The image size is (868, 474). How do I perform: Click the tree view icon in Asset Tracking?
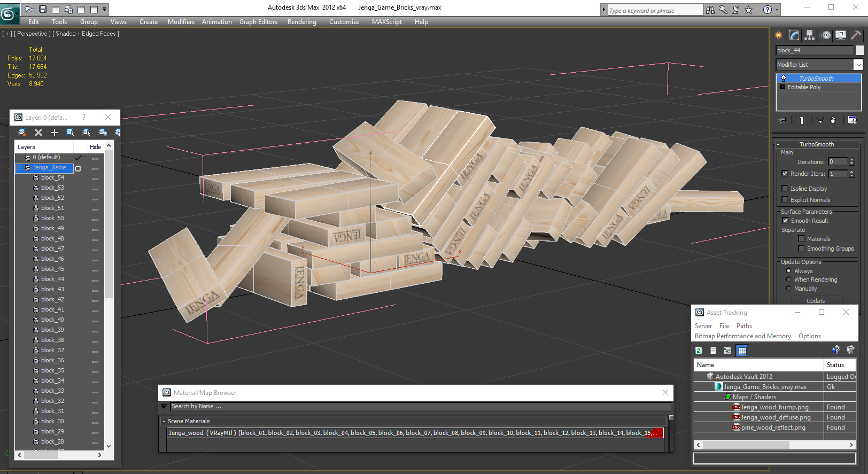tap(727, 351)
